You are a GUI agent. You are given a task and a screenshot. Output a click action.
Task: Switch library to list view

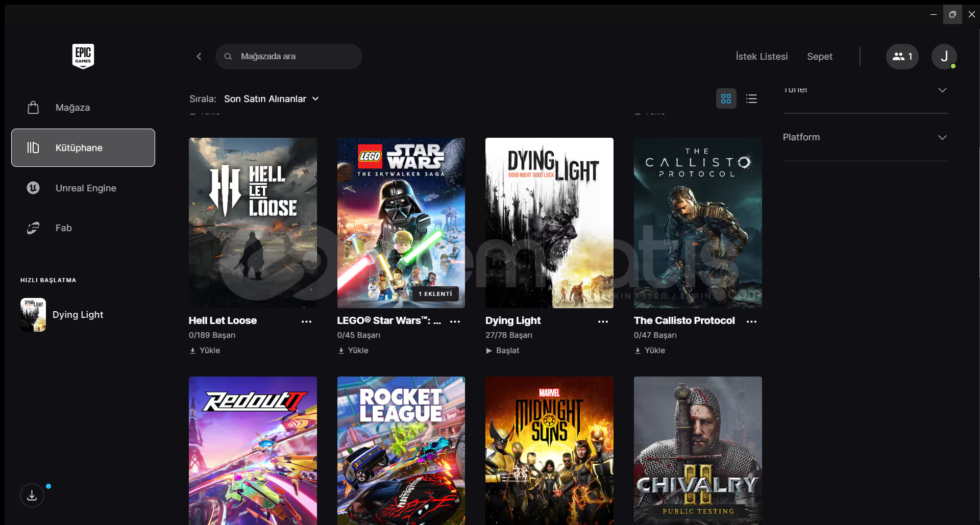point(751,98)
